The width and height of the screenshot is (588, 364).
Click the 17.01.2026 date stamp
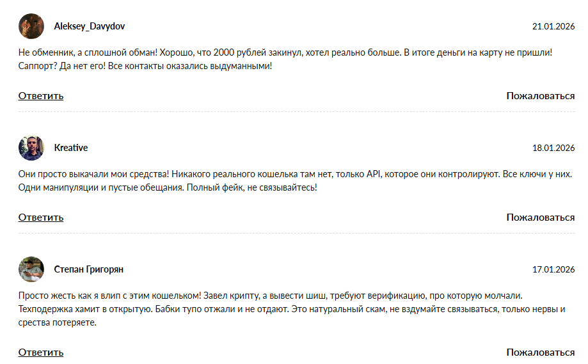tap(553, 269)
